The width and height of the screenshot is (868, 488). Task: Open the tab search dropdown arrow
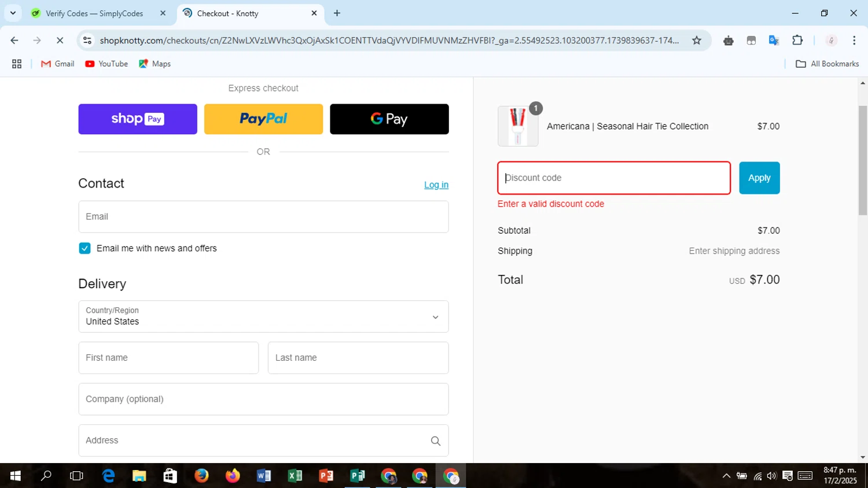click(x=13, y=13)
